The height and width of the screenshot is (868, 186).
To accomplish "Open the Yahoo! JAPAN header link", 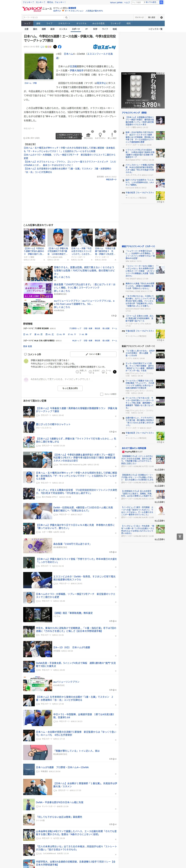I will click(116, 2).
